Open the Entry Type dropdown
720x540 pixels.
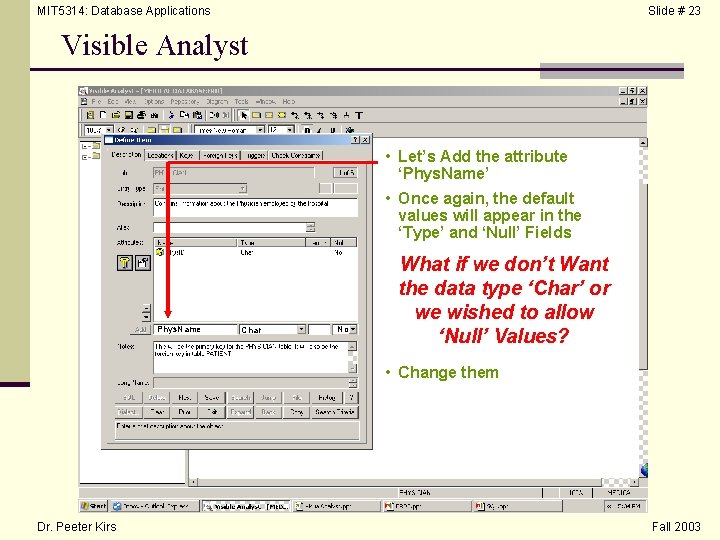[242, 188]
